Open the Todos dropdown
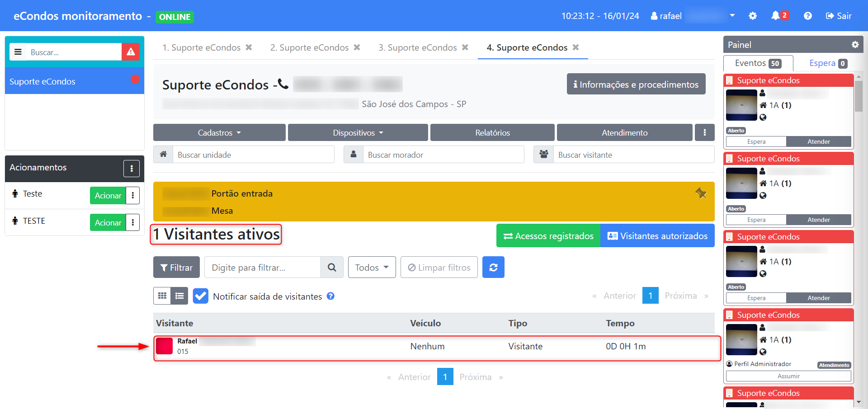The height and width of the screenshot is (409, 868). (372, 267)
